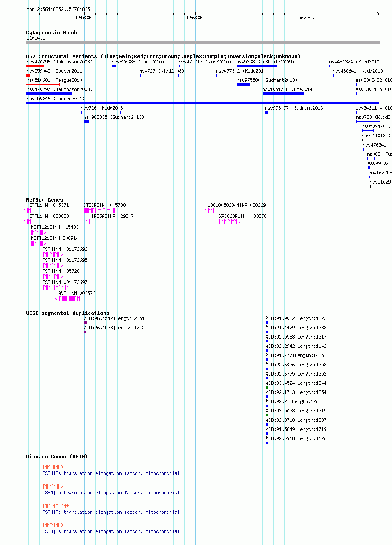Click the LOC100506844 gene glyph
The image size is (392, 545).
(209, 211)
